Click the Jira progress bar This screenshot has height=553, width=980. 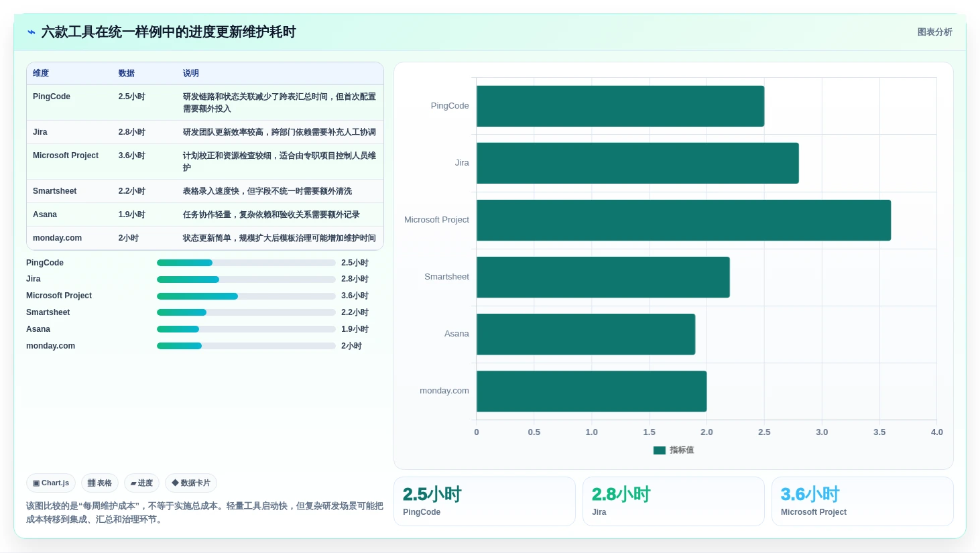pos(246,280)
